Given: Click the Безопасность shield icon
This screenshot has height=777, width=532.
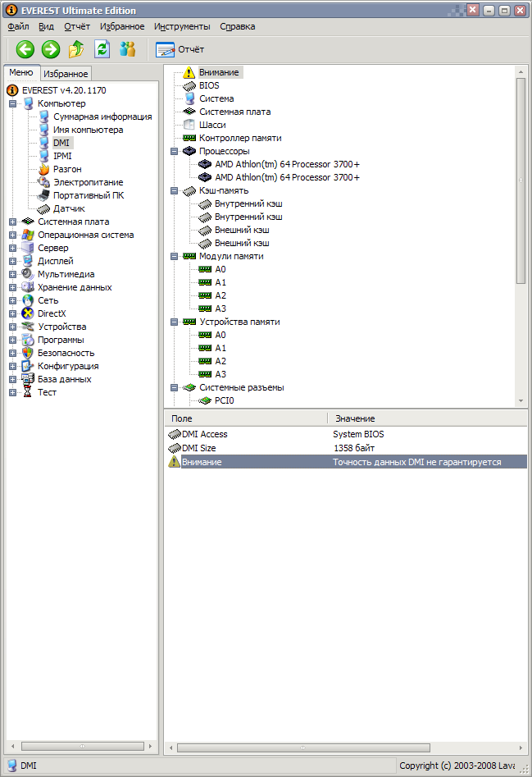Looking at the screenshot, I should 28,353.
